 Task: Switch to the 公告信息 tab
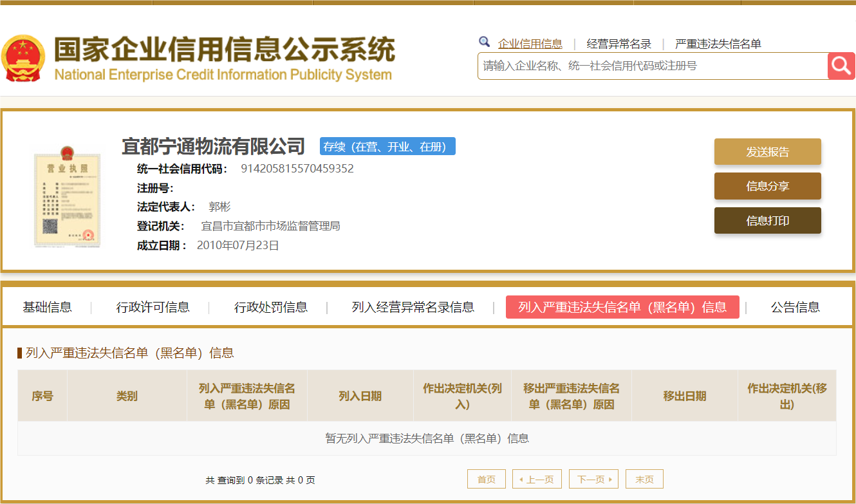(796, 307)
